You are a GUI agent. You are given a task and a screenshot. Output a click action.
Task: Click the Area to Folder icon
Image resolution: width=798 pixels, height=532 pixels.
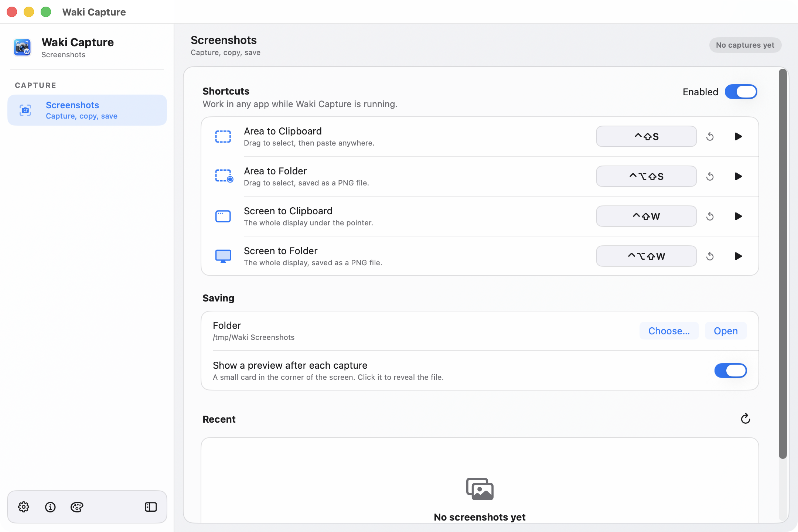(224, 176)
